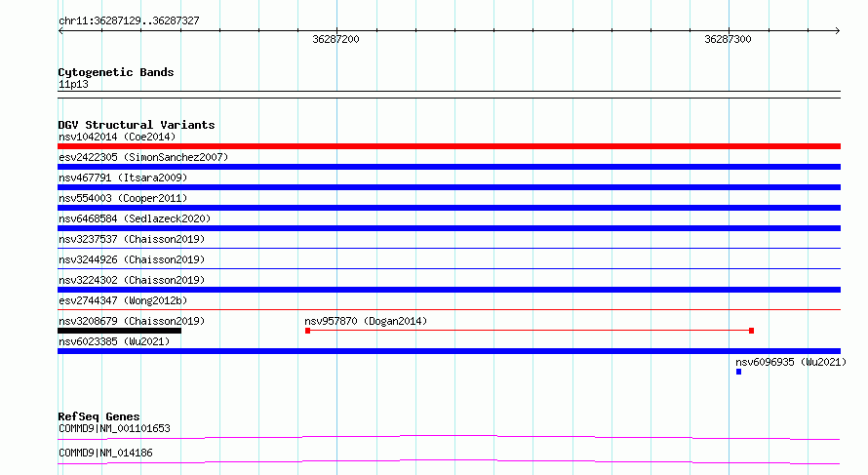The height and width of the screenshot is (475, 868).
Task: Select the 11p13 cytogenetic band label
Action: tap(73, 84)
